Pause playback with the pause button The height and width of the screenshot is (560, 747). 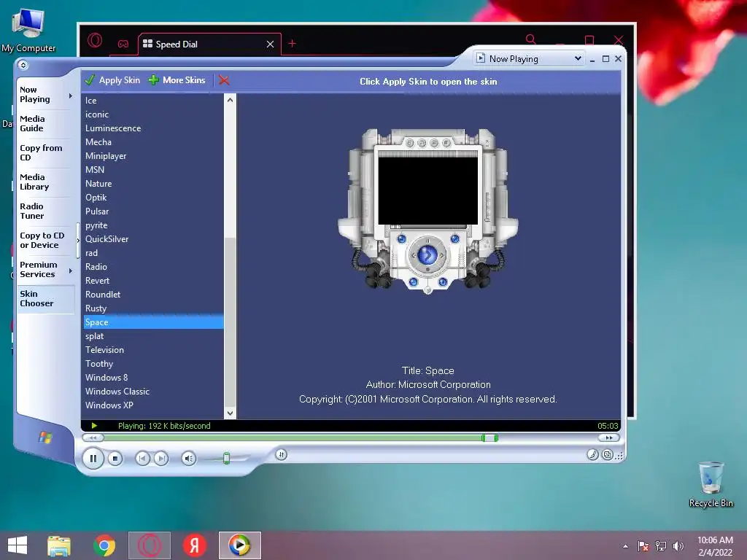coord(93,459)
